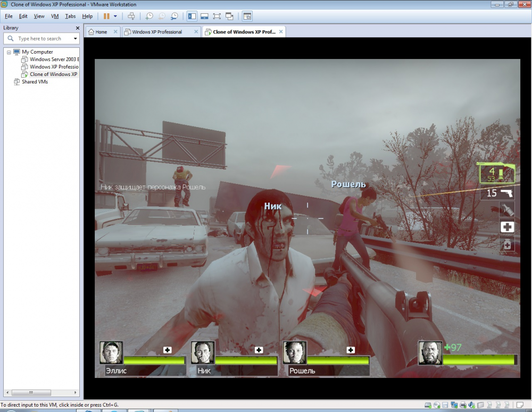Open the VM menu
This screenshot has height=412, width=532.
coord(55,16)
